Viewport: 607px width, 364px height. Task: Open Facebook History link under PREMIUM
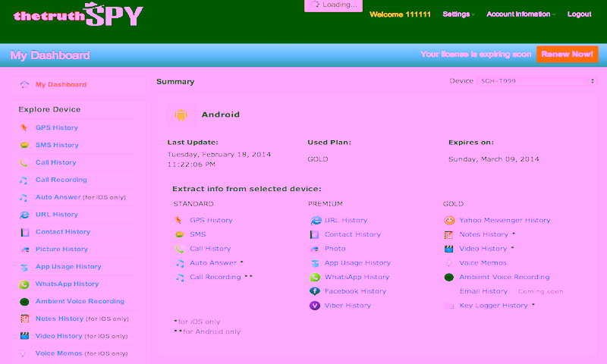point(355,291)
